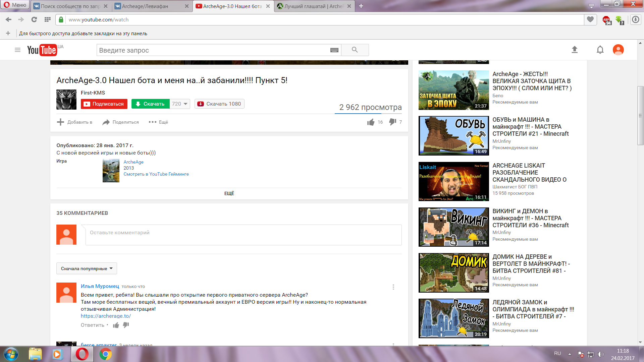This screenshot has height=362, width=644.
Task: Click the page vertical scrollbar thumb
Action: [640, 116]
